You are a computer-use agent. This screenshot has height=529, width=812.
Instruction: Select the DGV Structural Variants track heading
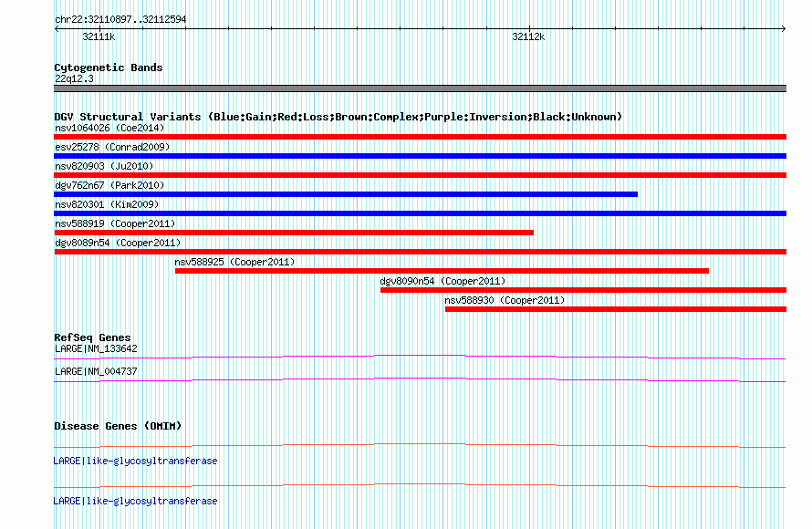pos(338,117)
